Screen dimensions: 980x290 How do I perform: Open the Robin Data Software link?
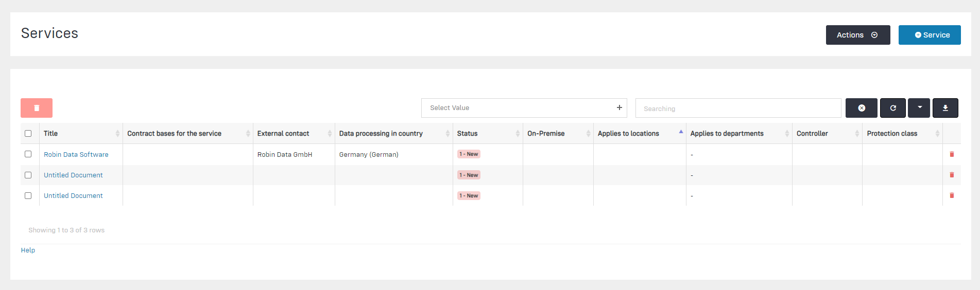pyautogui.click(x=76, y=154)
